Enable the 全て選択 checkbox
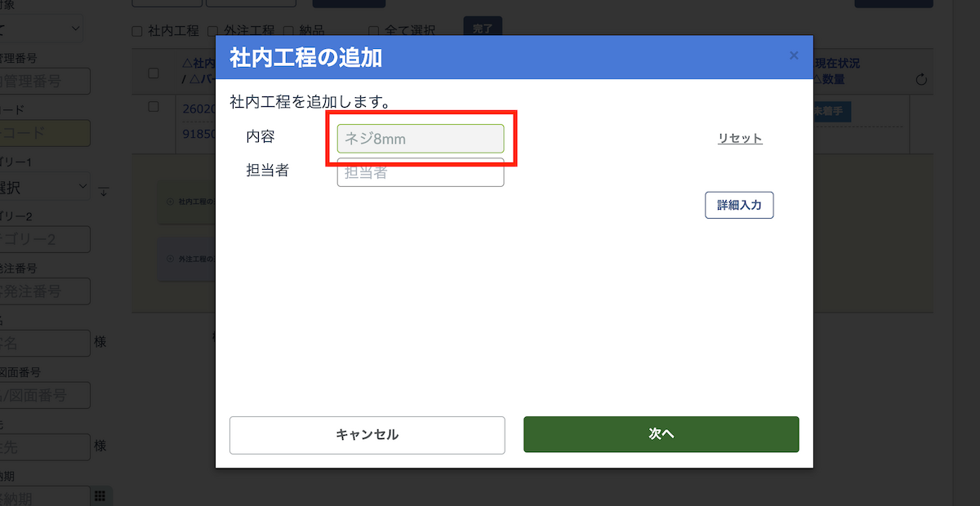The width and height of the screenshot is (980, 506). point(373,30)
